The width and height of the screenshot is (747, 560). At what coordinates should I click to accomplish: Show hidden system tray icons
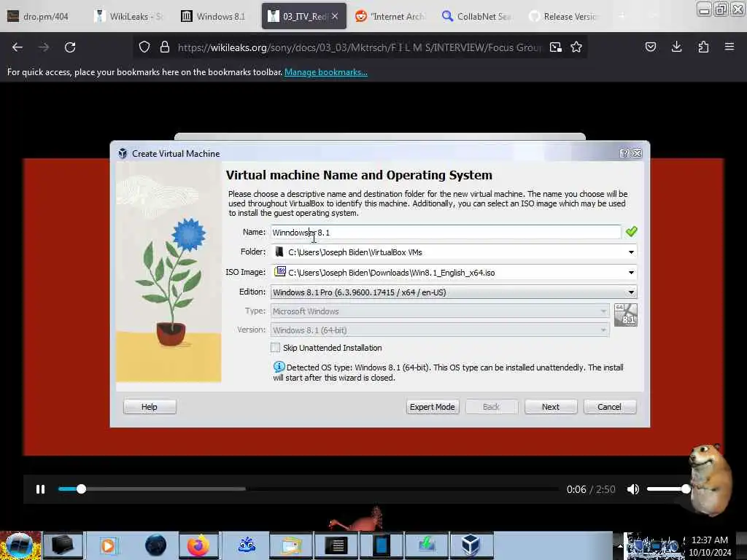pyautogui.click(x=620, y=545)
